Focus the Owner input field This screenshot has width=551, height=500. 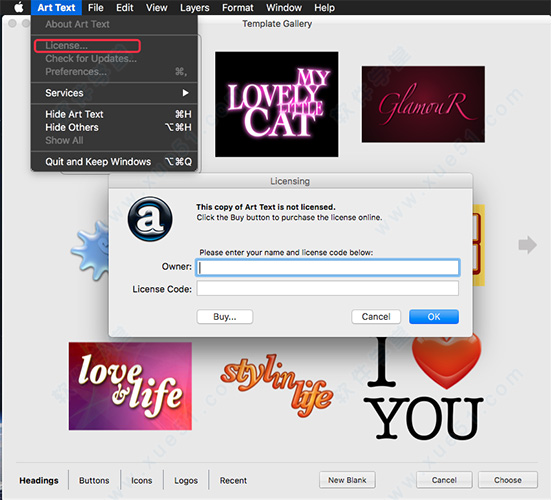point(328,268)
